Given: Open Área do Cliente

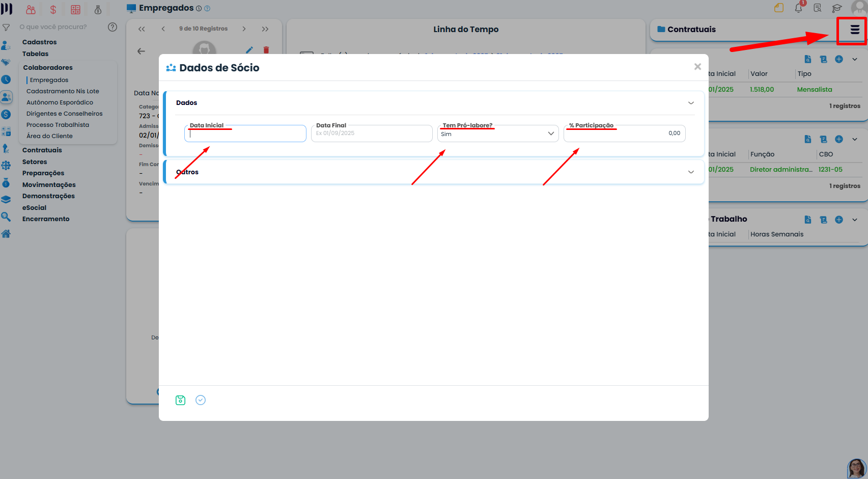Looking at the screenshot, I should [x=49, y=136].
